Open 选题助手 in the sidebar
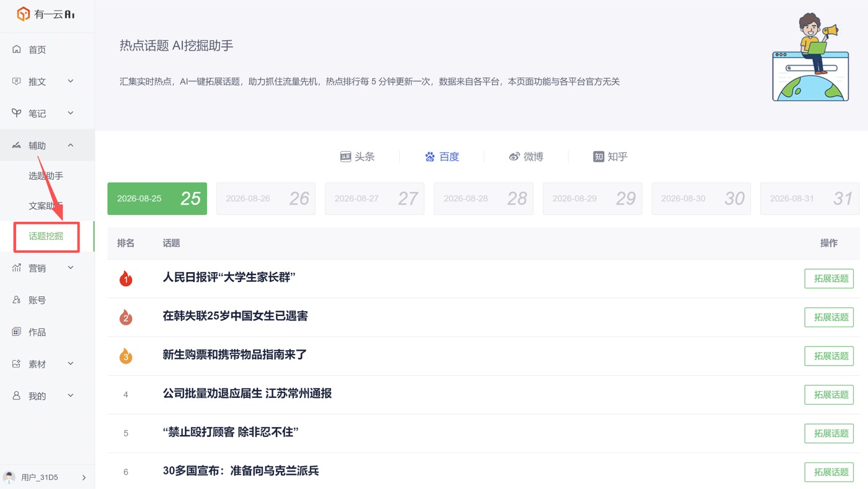This screenshot has height=489, width=868. pos(47,176)
